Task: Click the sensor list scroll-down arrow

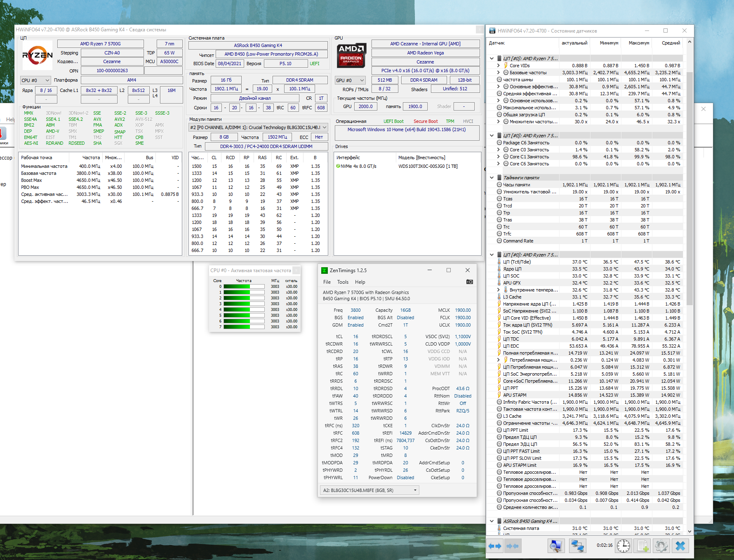Action: click(689, 531)
